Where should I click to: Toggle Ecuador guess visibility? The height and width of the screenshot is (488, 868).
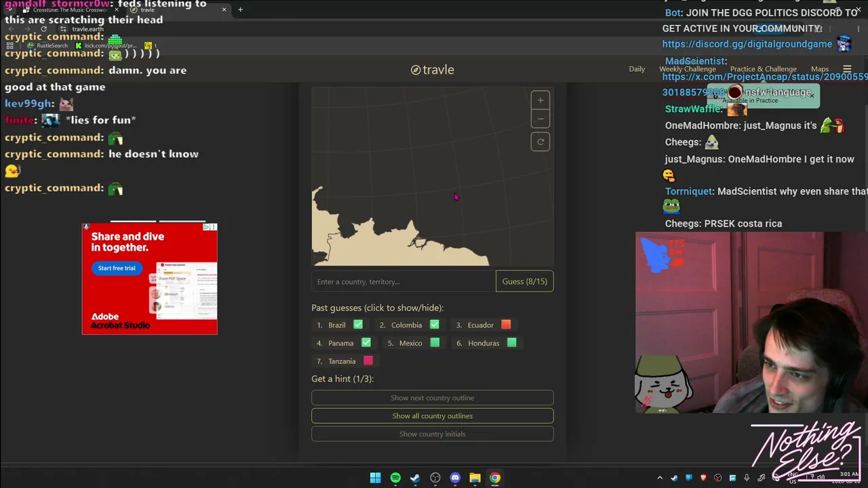(x=483, y=325)
